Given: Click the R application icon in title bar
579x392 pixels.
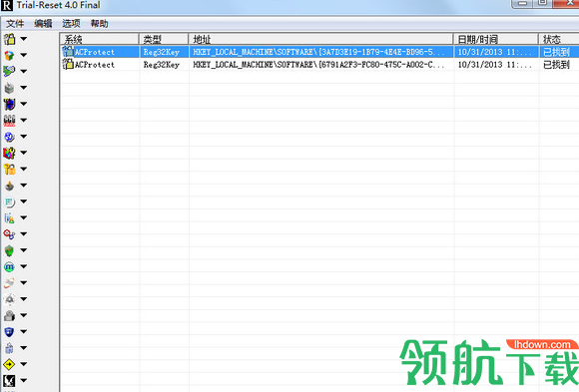Looking at the screenshot, I should [x=7, y=6].
